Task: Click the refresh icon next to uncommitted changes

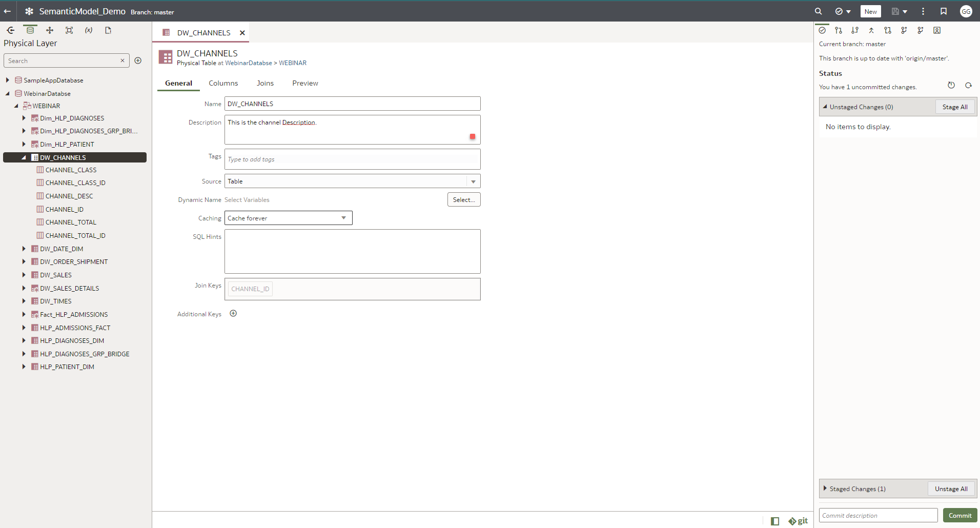Action: pos(968,85)
